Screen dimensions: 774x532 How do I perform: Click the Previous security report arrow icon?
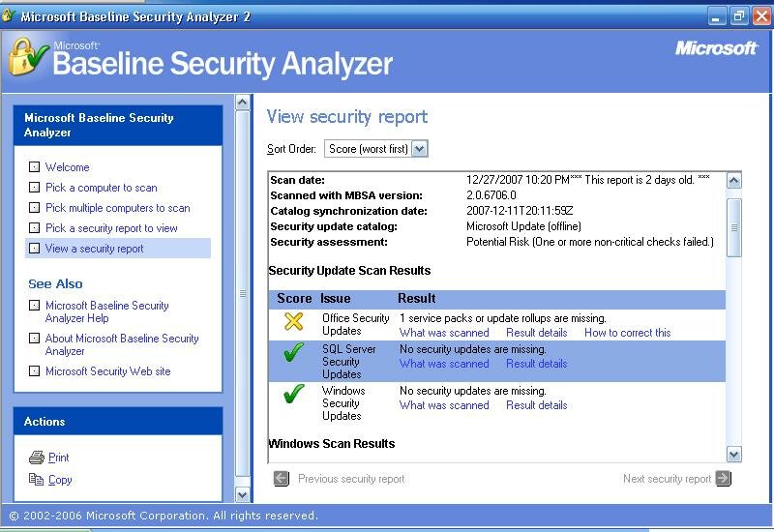(x=282, y=478)
